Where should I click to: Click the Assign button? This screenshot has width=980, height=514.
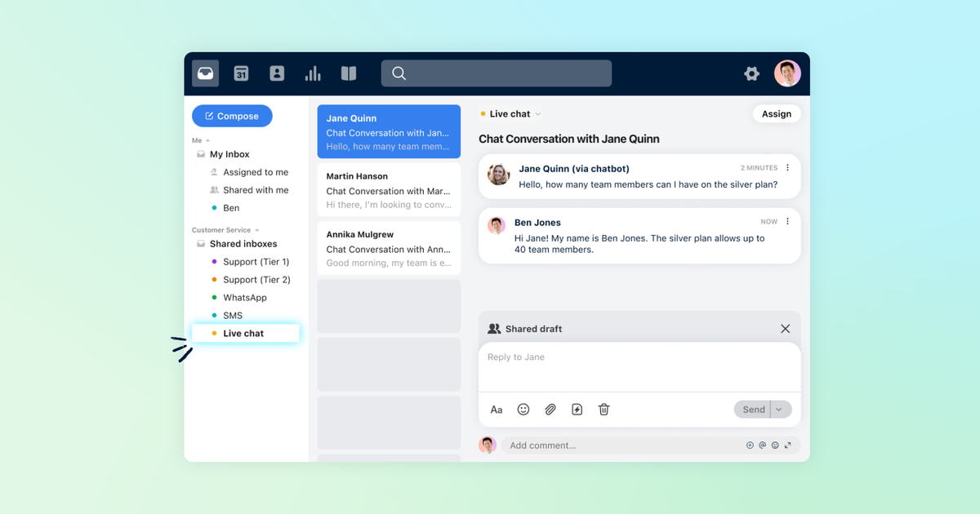pyautogui.click(x=776, y=114)
